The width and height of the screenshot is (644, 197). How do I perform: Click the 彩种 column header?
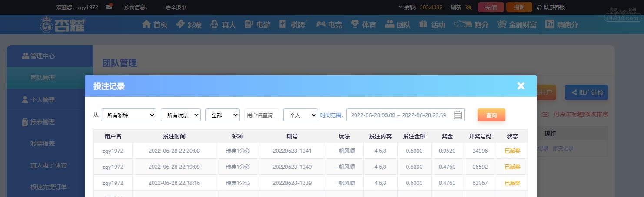point(238,136)
